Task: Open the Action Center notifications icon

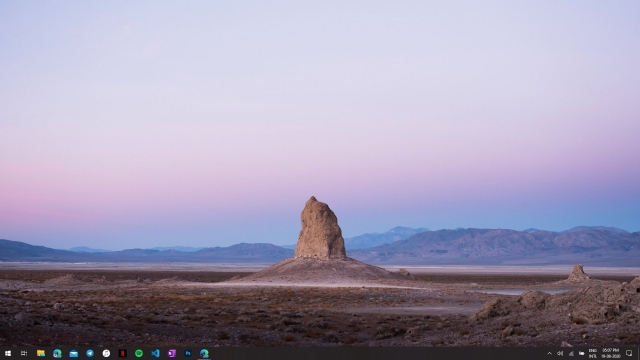Action: pyautogui.click(x=629, y=353)
